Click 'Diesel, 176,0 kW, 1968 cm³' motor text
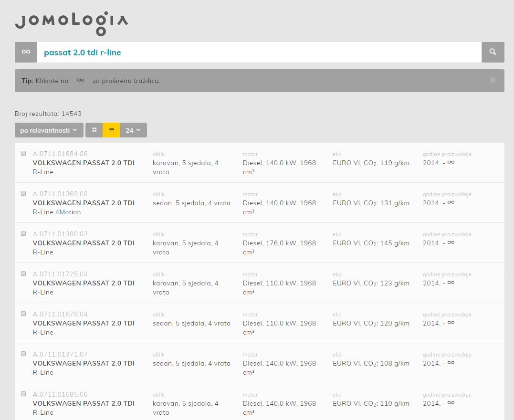The image size is (514, 420). pos(279,248)
